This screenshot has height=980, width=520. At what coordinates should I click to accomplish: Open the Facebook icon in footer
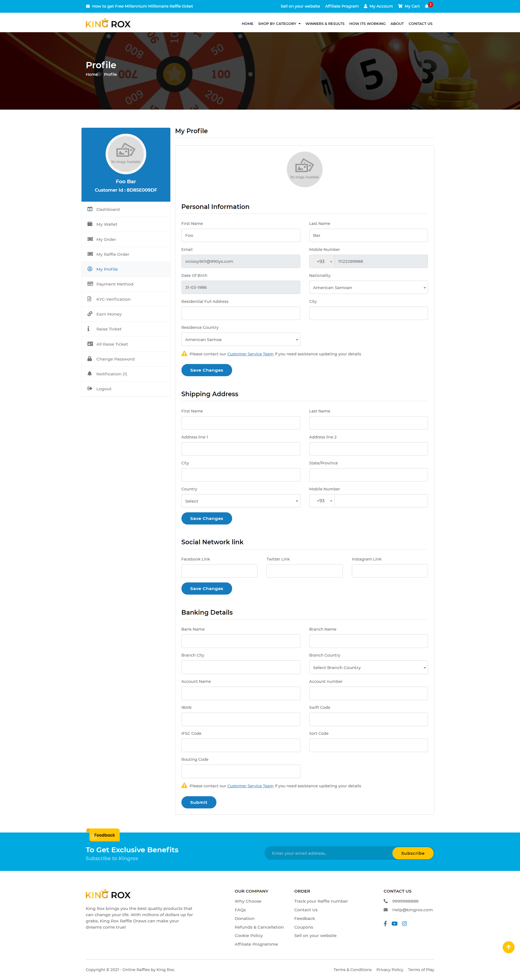click(x=385, y=924)
